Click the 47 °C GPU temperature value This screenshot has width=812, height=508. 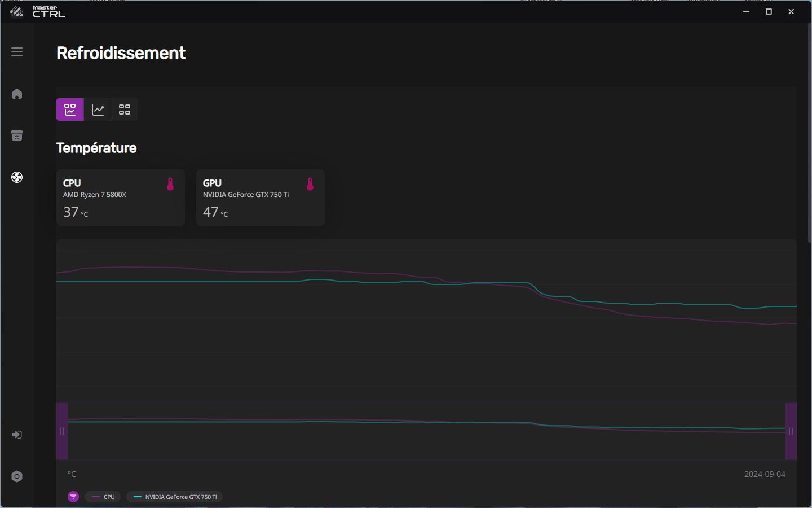point(215,212)
